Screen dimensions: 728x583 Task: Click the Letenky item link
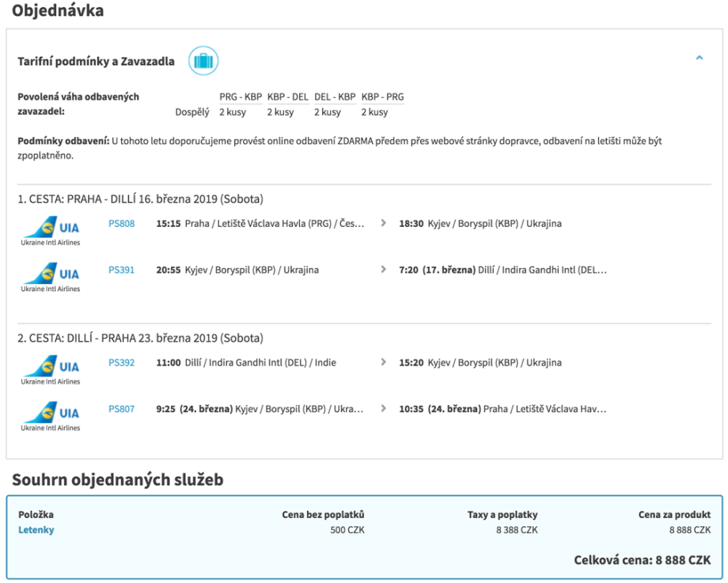coord(36,530)
